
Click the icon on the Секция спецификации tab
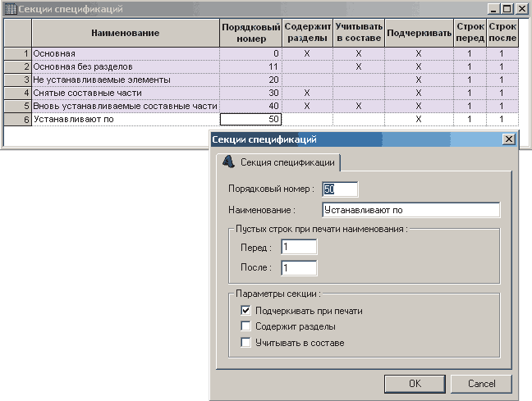(x=228, y=162)
